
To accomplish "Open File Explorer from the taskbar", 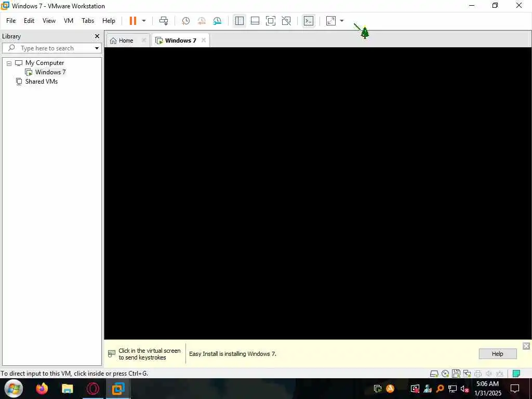I will click(x=67, y=389).
